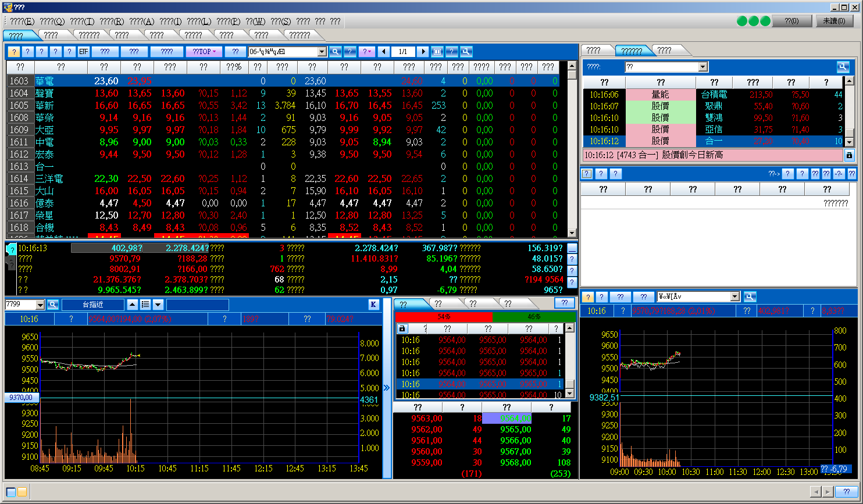This screenshot has width=863, height=504.
Task: Click the column layout icon in quote toolbar
Action: click(437, 52)
